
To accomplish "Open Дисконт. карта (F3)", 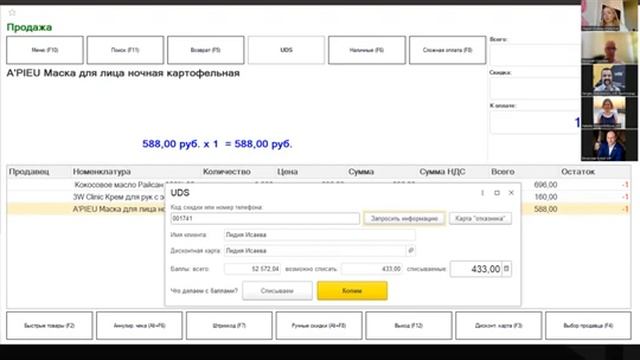I will (498, 326).
